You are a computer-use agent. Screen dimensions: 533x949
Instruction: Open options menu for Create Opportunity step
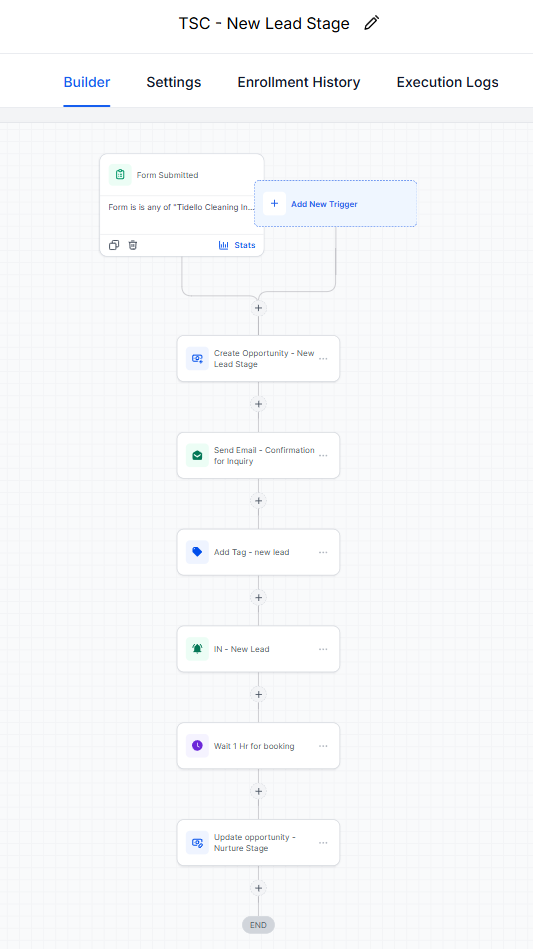click(x=323, y=358)
